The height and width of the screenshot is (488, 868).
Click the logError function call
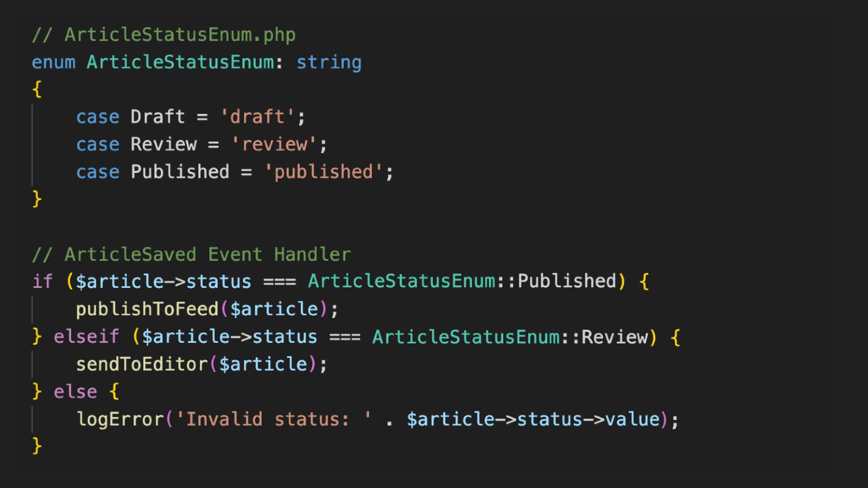coord(119,419)
